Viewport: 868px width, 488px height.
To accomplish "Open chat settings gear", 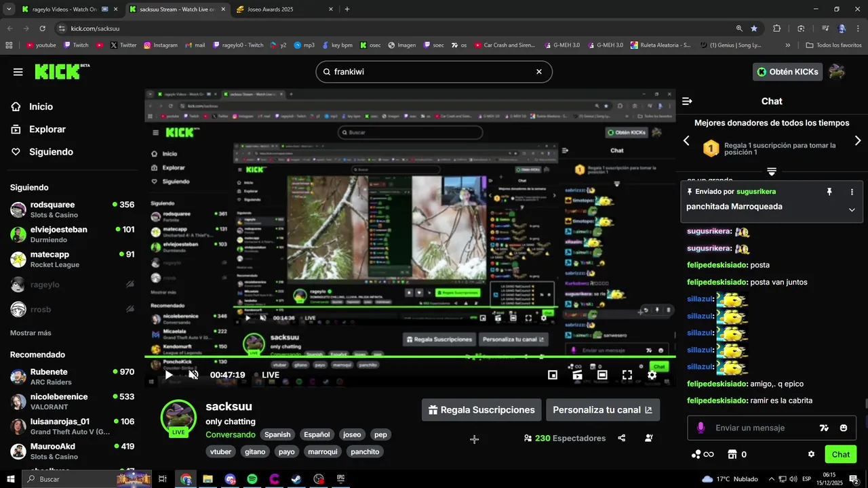I will (x=811, y=454).
